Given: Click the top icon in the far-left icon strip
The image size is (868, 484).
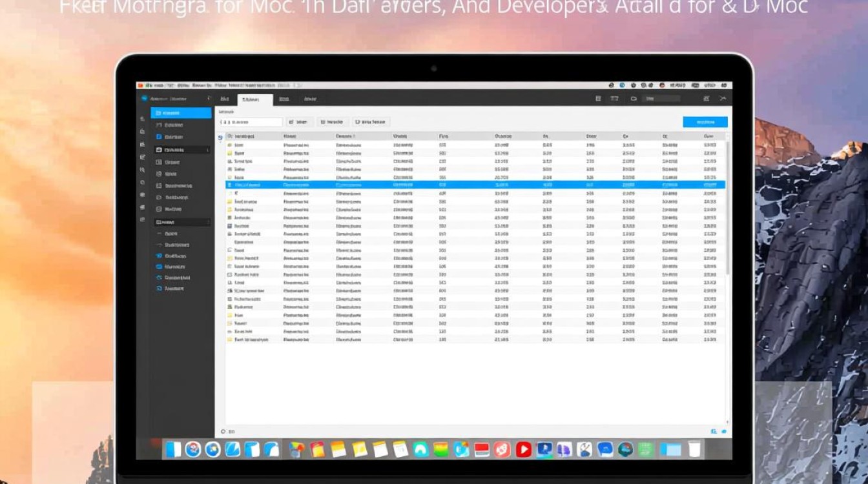Looking at the screenshot, I should click(x=142, y=119).
